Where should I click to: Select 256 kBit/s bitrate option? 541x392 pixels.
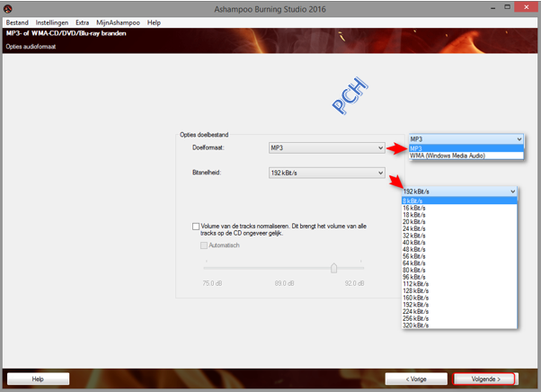click(459, 318)
